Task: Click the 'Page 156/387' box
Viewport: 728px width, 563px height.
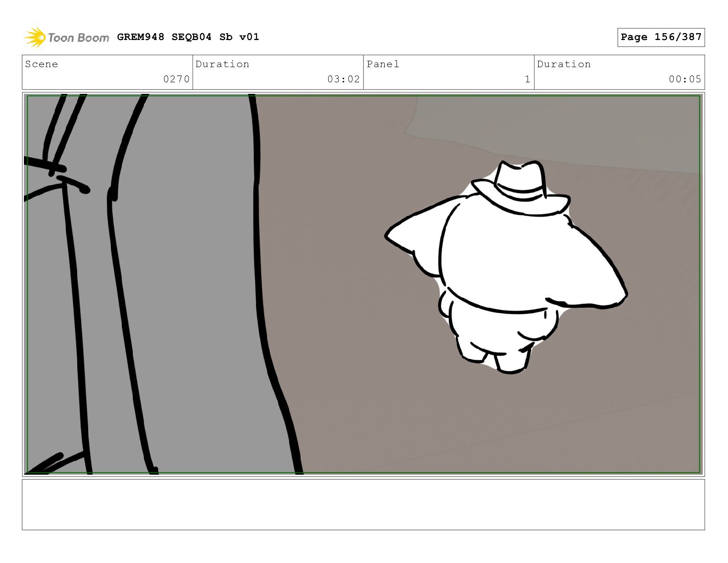Action: pos(661,37)
